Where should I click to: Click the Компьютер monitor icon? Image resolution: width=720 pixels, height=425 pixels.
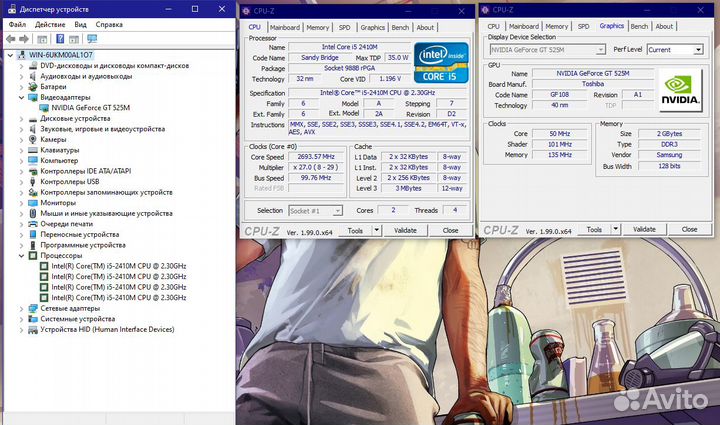[x=33, y=161]
